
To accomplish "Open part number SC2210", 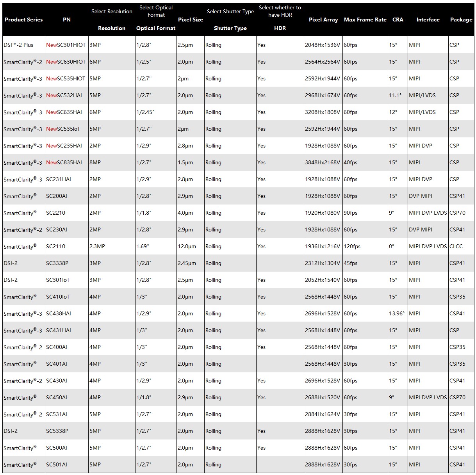I will tap(56, 213).
